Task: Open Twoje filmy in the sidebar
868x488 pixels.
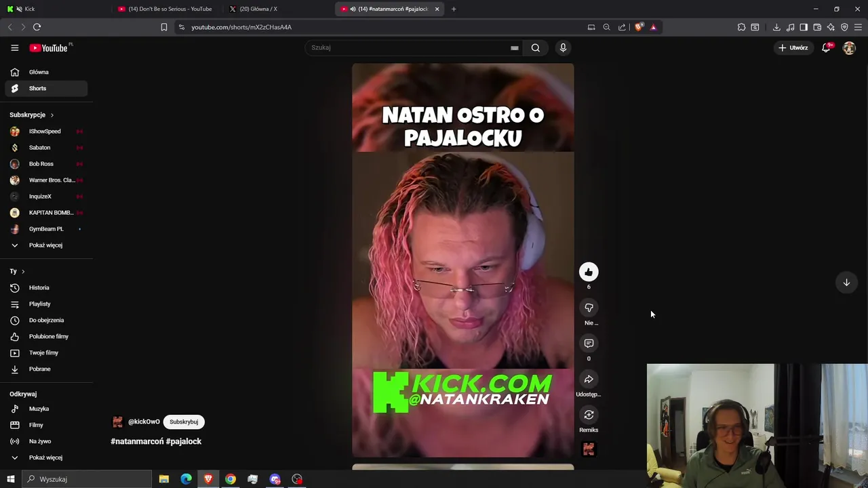Action: click(x=46, y=352)
